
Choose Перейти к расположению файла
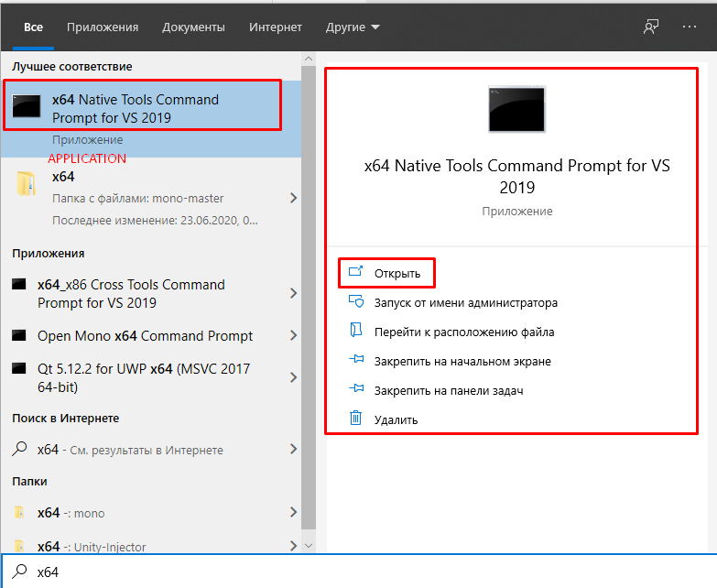(x=464, y=332)
